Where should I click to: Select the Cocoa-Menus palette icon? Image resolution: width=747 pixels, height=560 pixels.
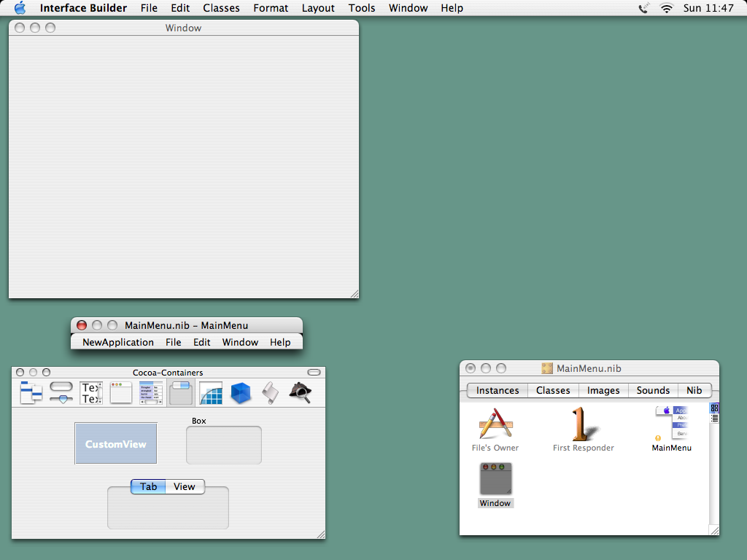click(x=31, y=393)
